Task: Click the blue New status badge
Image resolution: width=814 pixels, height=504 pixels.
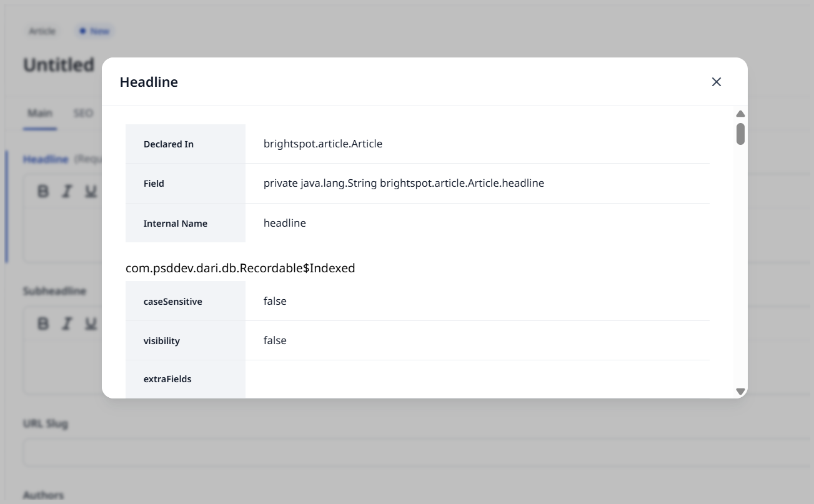Action: [94, 30]
